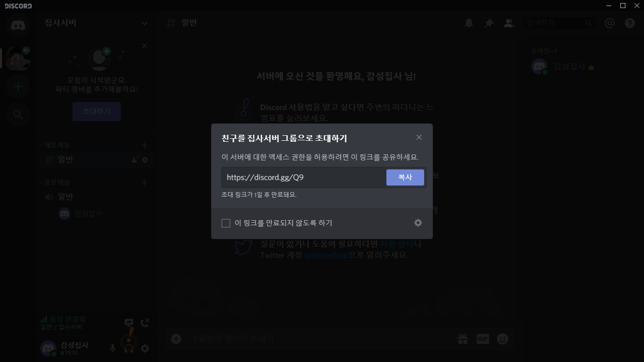Select the 일반 text channel
The width and height of the screenshot is (644, 362).
(x=96, y=160)
